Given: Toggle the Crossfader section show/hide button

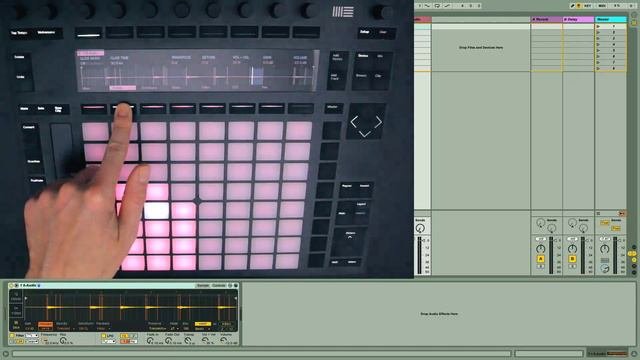Looking at the screenshot, I should coord(634,272).
